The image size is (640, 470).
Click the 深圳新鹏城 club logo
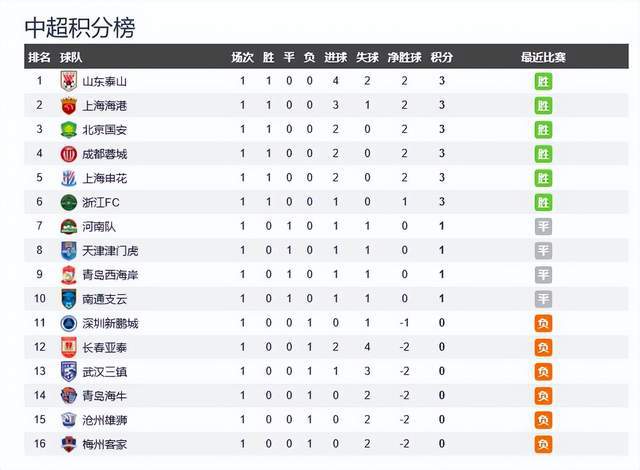point(68,323)
